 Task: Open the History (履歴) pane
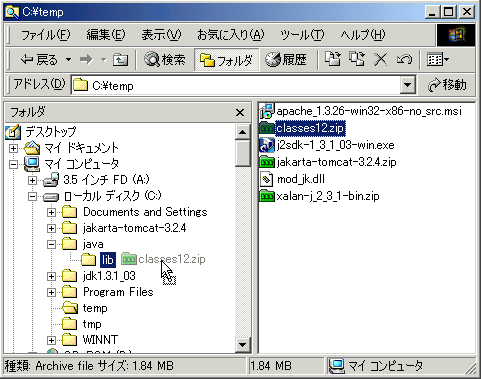286,60
